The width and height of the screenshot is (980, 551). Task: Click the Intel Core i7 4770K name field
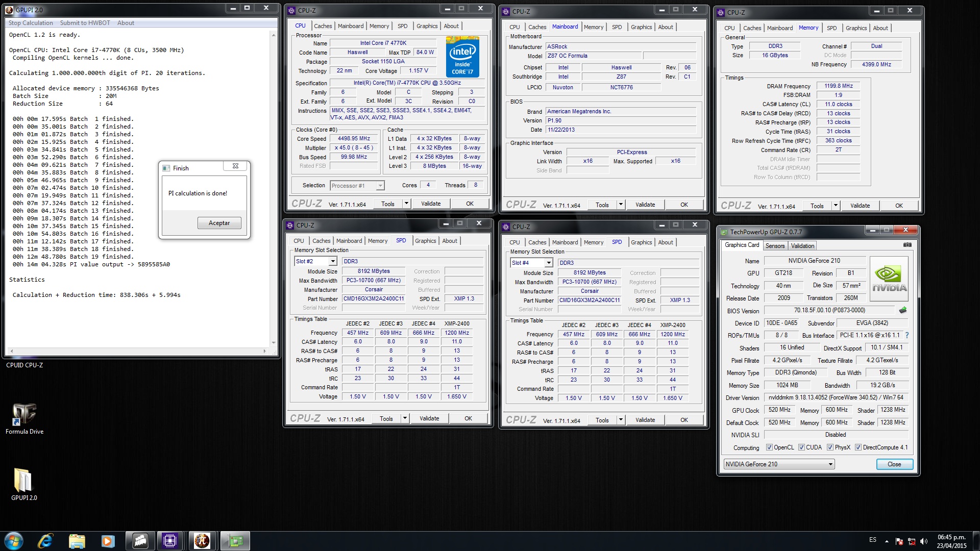click(x=383, y=43)
